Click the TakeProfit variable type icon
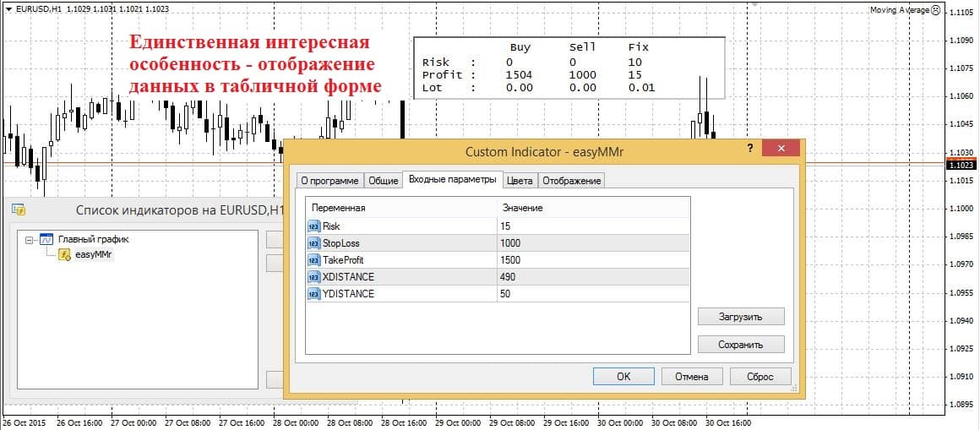This screenshot has width=980, height=430. (x=313, y=260)
